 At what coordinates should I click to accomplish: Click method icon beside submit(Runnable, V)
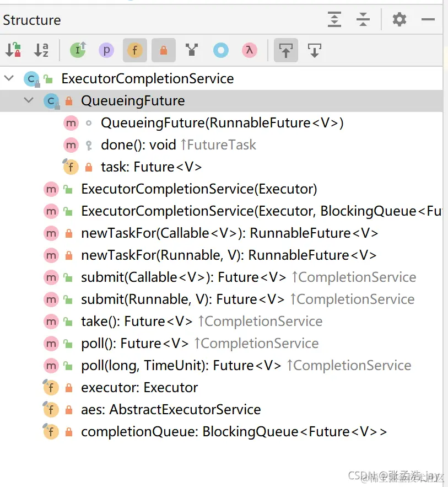click(x=51, y=299)
